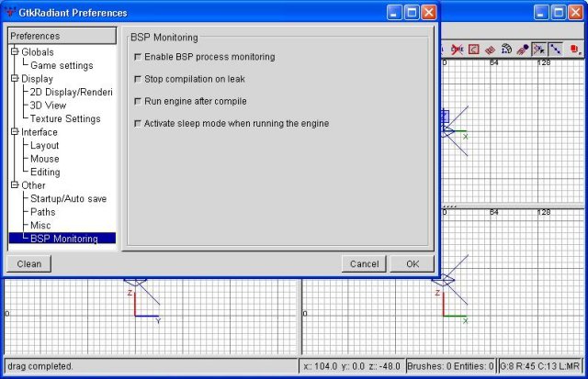Collapse the Other tree node
The height and width of the screenshot is (379, 588).
click(15, 184)
